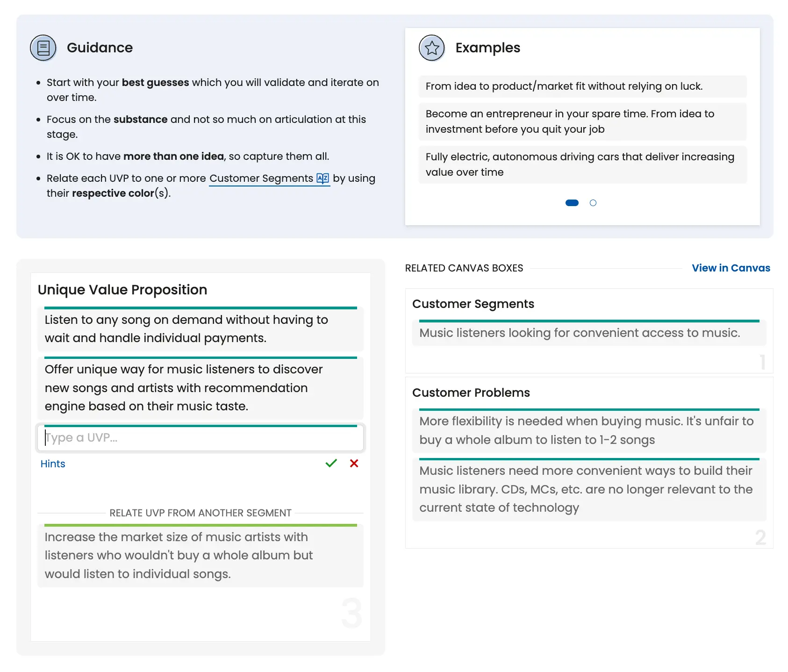Open the Hints link

pyautogui.click(x=53, y=464)
